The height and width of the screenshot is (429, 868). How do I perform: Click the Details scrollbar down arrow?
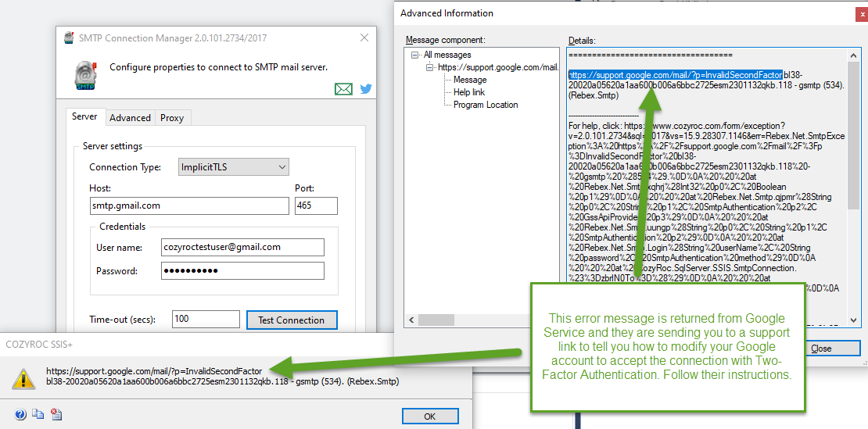852,320
